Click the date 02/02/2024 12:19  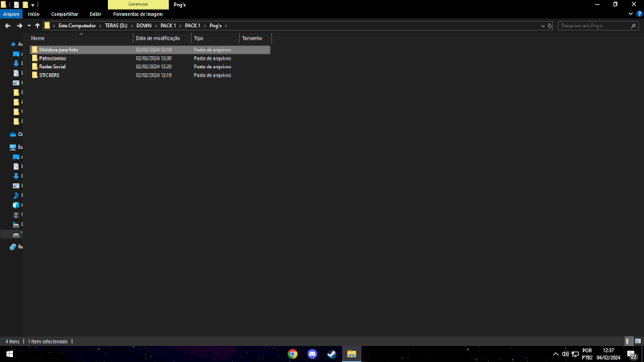tap(154, 75)
